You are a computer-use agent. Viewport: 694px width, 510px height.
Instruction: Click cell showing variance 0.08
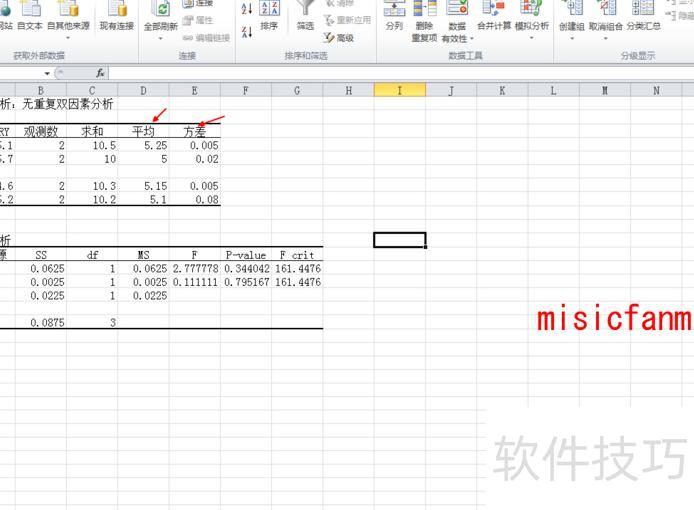click(x=195, y=200)
